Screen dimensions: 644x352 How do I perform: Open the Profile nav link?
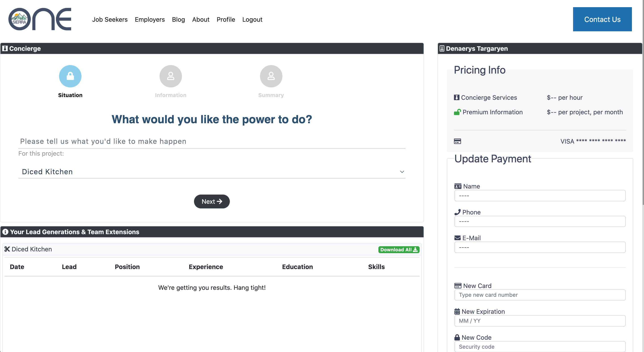click(226, 19)
